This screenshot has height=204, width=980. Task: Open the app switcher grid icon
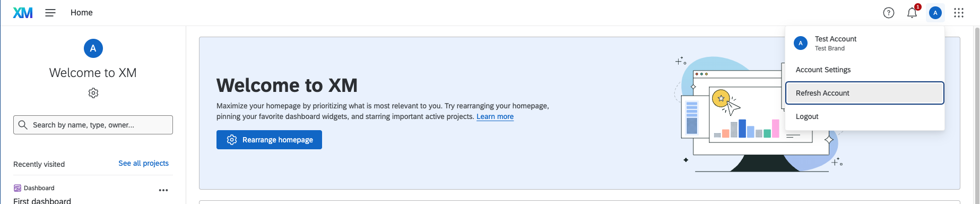point(959,13)
